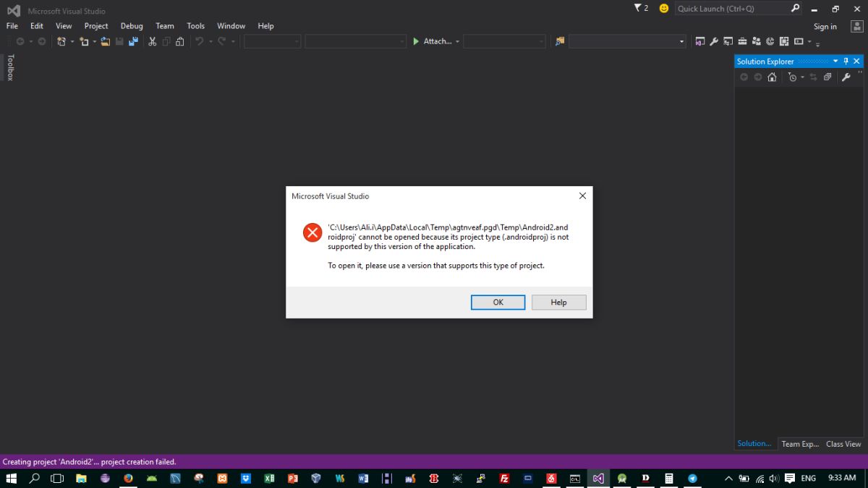
Task: Open the Edit menu
Action: (x=37, y=26)
